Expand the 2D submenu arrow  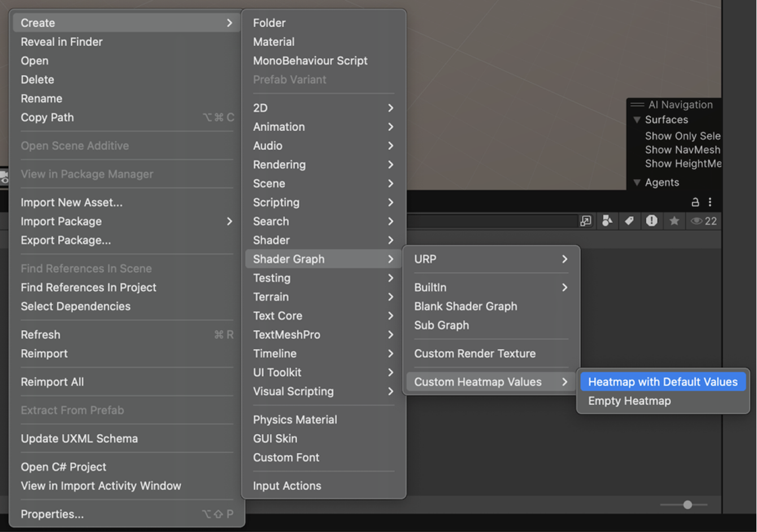coord(390,108)
